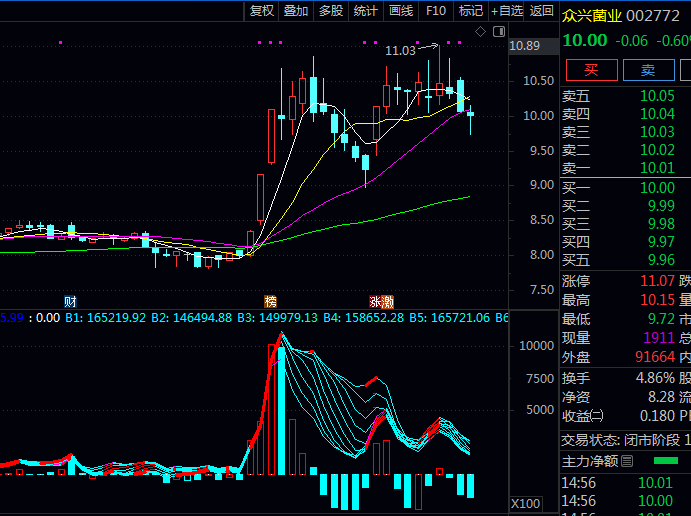This screenshot has height=516, width=691.
Task: Click the diamond icon above the chart
Action: tap(480, 32)
